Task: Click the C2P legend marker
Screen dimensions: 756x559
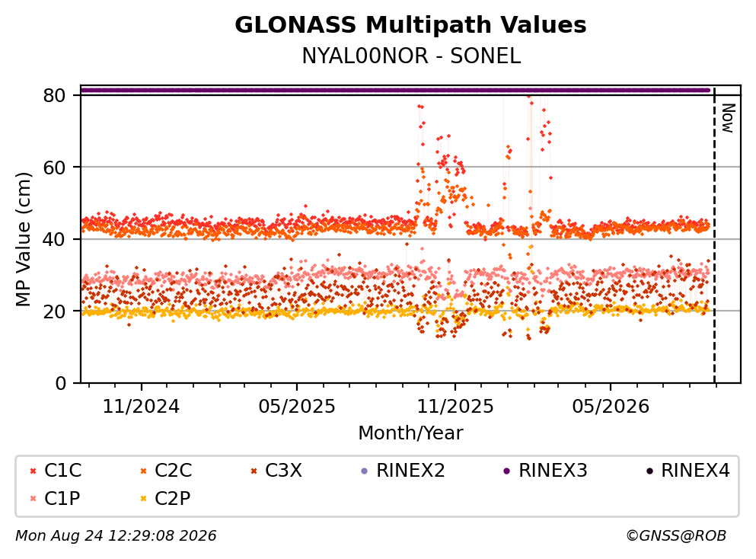Action: point(143,499)
